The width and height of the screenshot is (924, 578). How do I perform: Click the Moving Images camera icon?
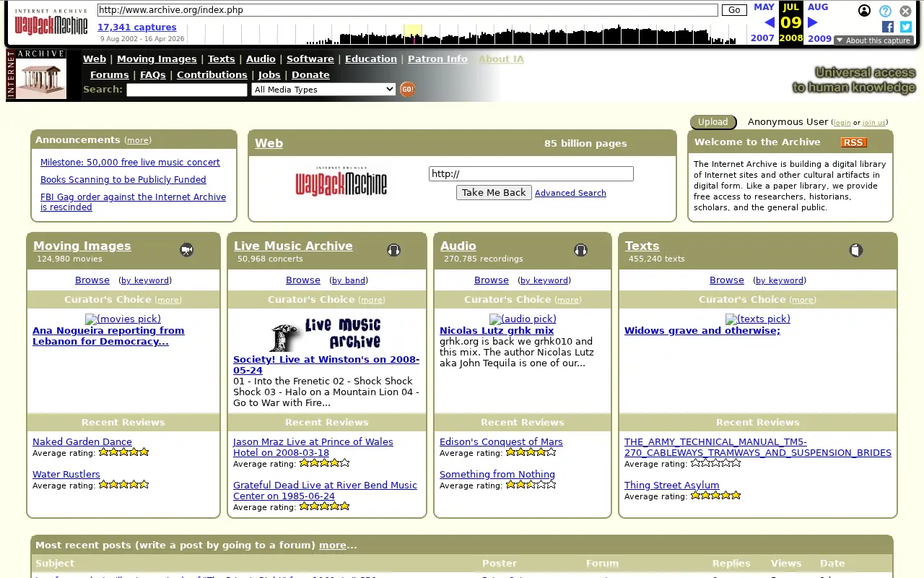(187, 250)
